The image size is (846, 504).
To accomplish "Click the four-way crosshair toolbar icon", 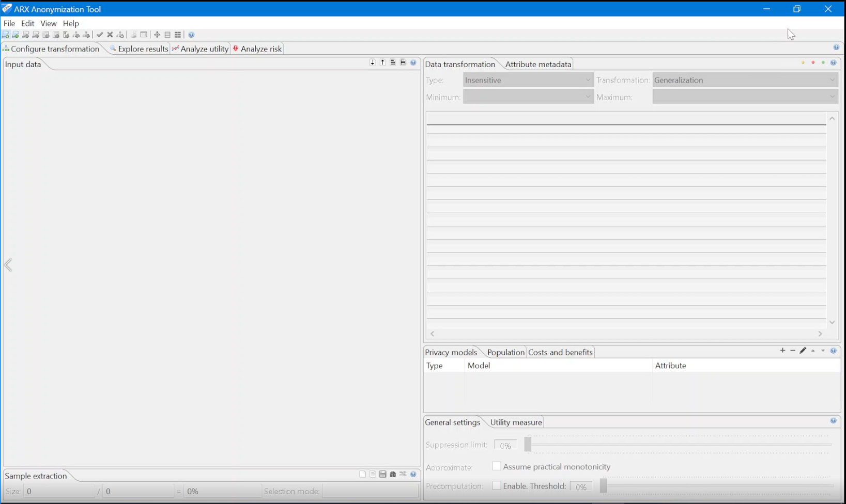I will point(157,35).
